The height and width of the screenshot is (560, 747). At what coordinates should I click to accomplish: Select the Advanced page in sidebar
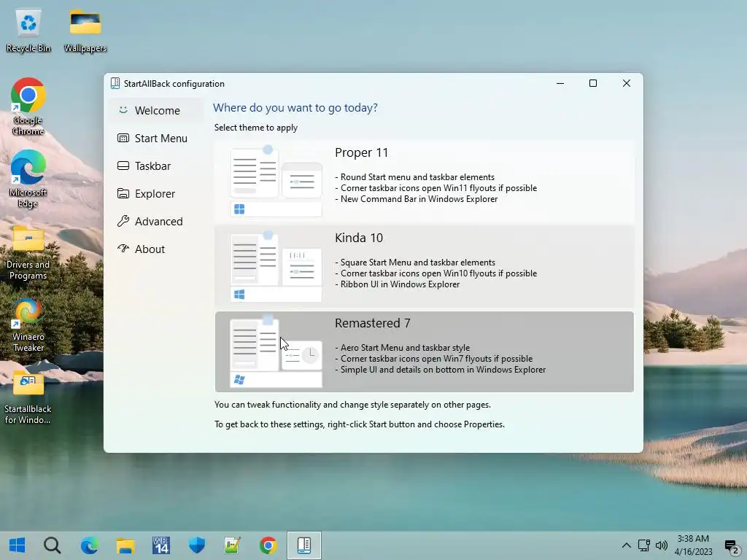pyautogui.click(x=156, y=222)
